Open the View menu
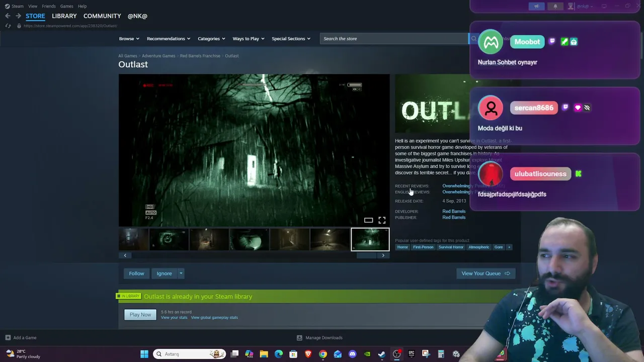 pyautogui.click(x=33, y=6)
